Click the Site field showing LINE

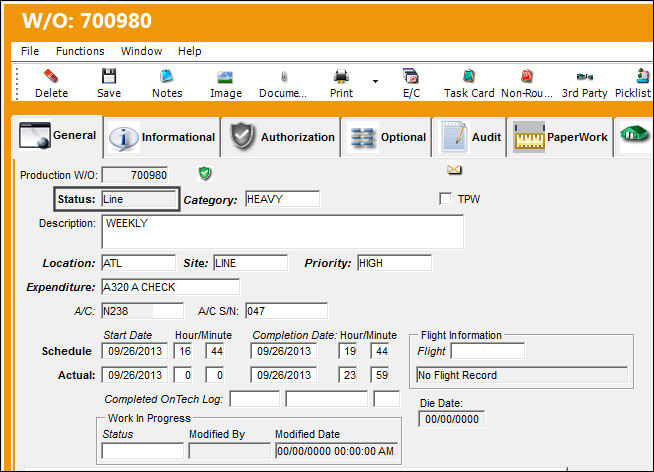(250, 263)
